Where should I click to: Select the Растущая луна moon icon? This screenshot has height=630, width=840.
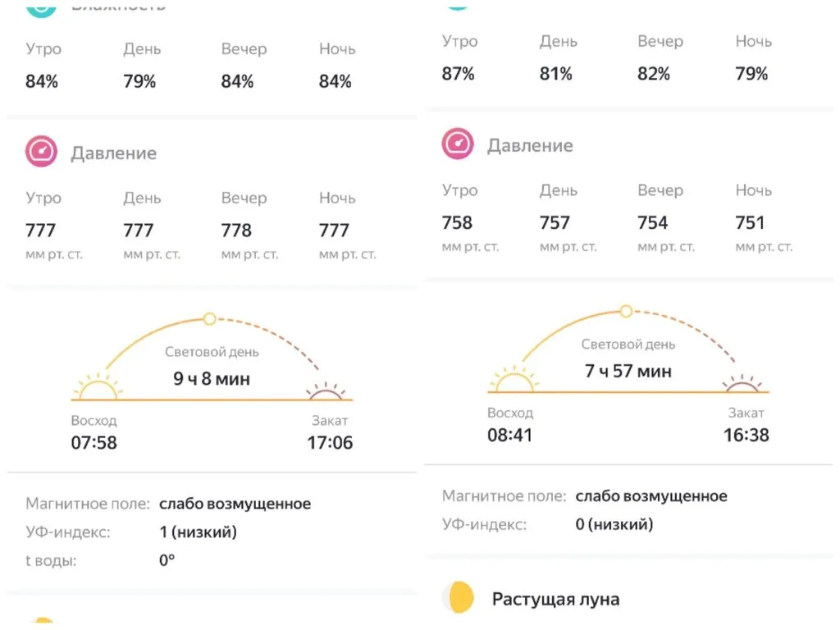tap(460, 598)
